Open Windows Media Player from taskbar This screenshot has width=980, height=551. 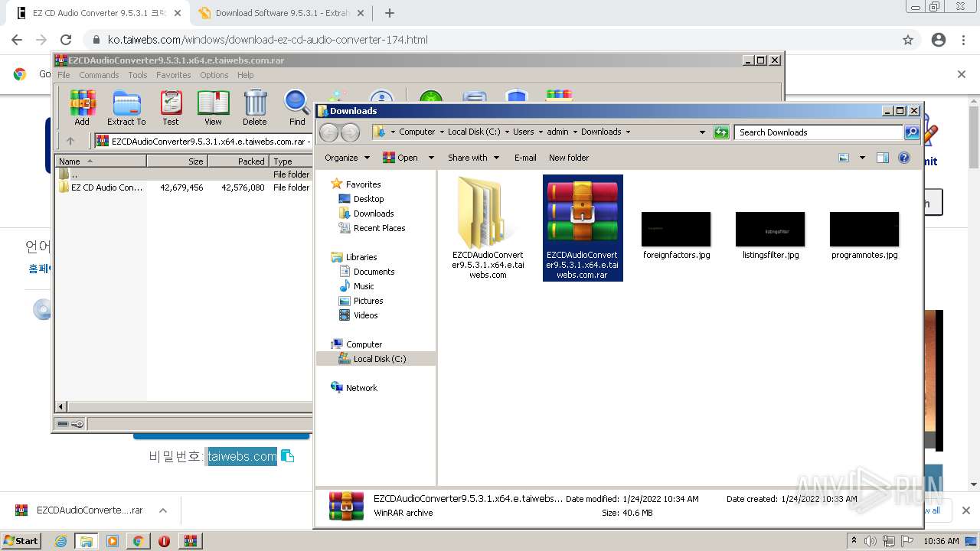click(x=112, y=541)
